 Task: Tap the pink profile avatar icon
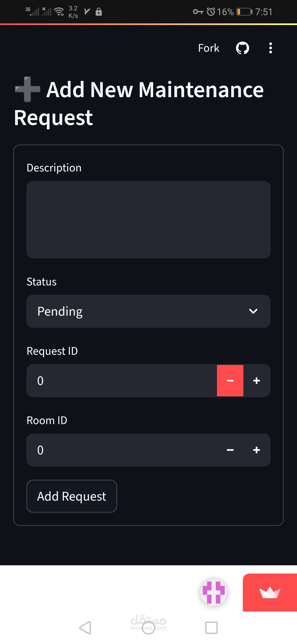point(214,592)
